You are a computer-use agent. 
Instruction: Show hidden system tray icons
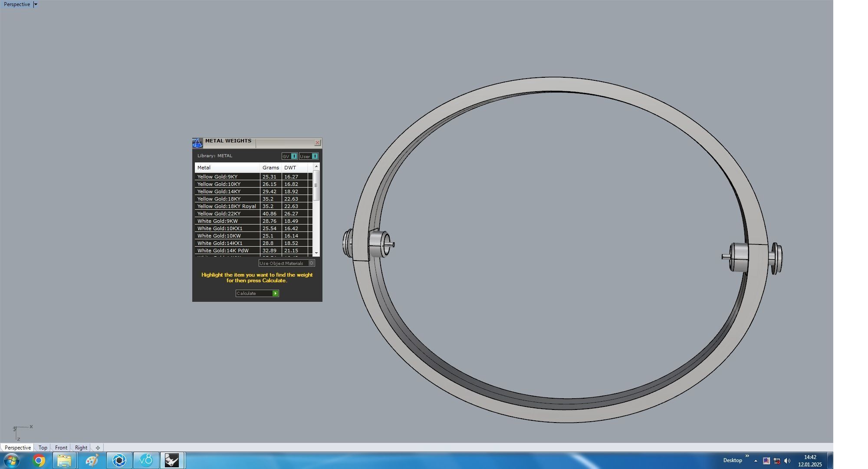(x=756, y=461)
